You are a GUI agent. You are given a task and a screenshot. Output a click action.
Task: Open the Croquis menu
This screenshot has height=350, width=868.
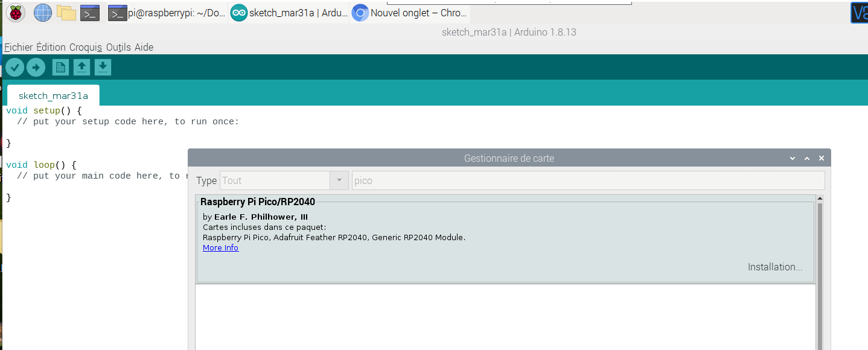pos(86,47)
